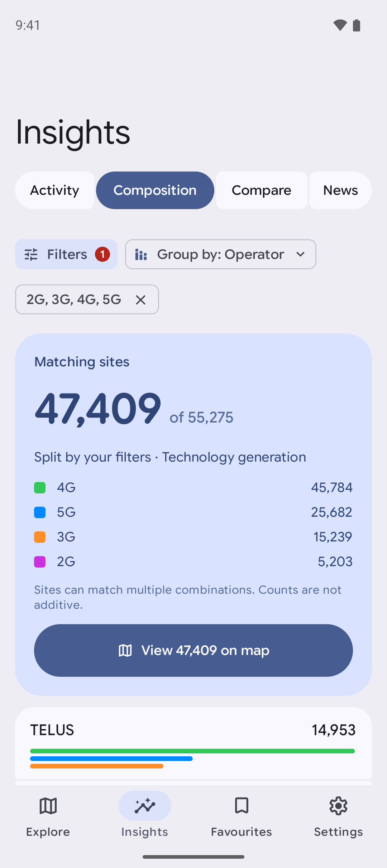The width and height of the screenshot is (387, 868).
Task: Tap the Matching sites heading
Action: click(82, 362)
